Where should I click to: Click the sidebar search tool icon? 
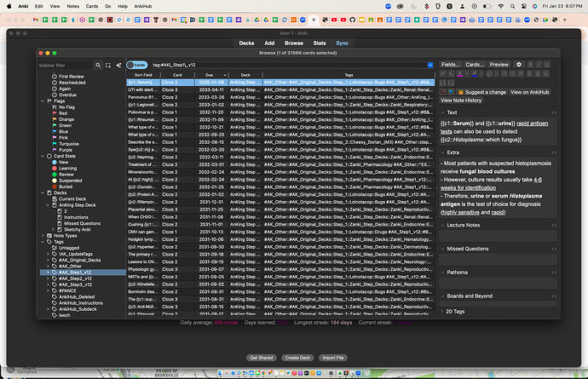[98, 66]
